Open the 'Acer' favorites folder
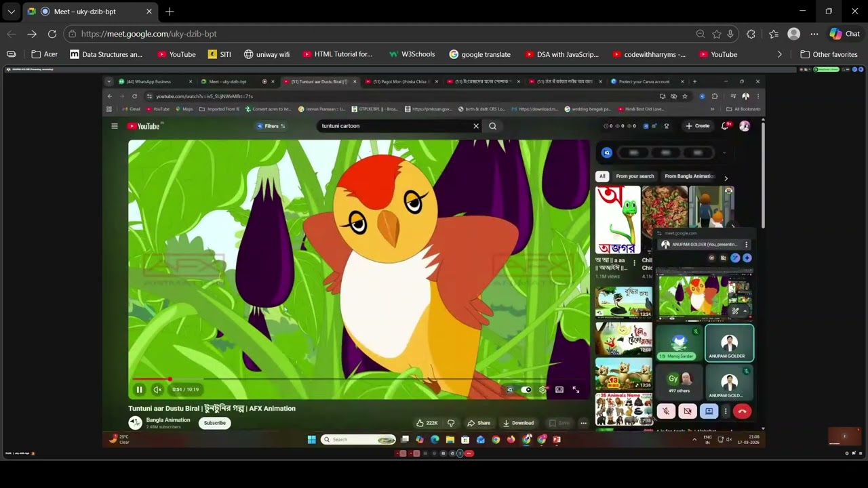The width and height of the screenshot is (868, 488). point(44,54)
